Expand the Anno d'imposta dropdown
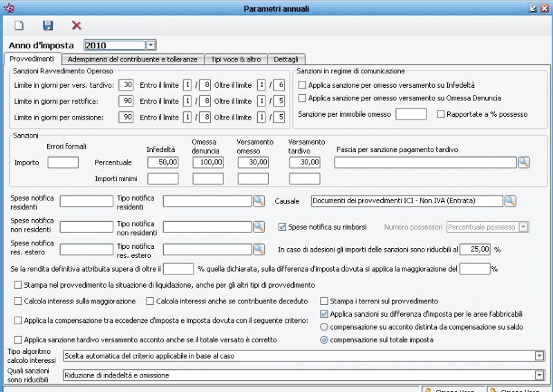 151,46
